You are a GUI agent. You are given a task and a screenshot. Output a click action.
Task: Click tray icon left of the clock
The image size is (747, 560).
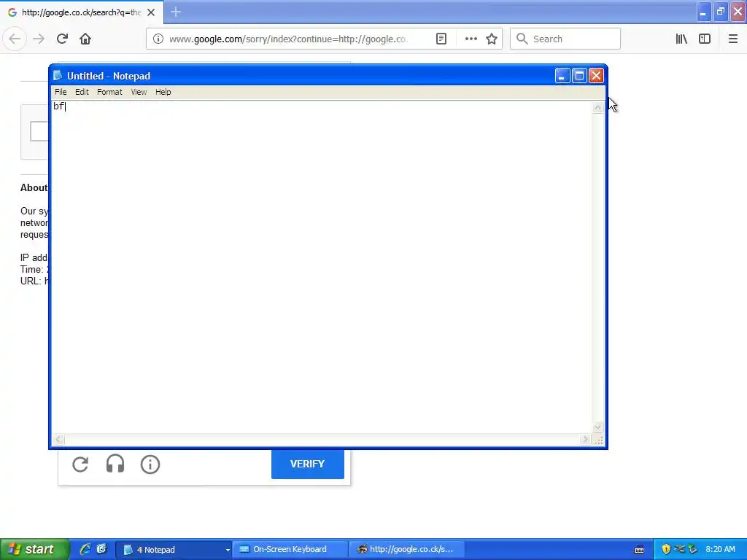pyautogui.click(x=693, y=550)
